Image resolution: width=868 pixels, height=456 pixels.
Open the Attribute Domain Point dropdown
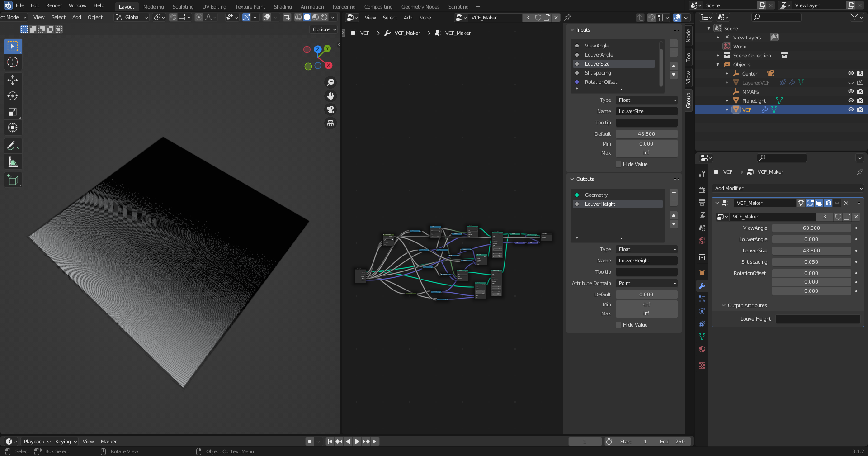point(646,283)
